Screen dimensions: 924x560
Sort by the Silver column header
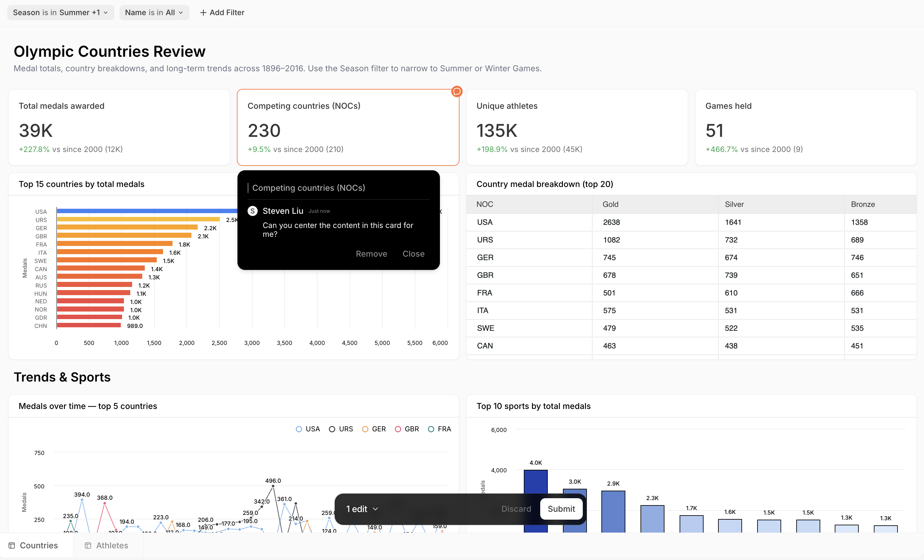tap(781, 204)
